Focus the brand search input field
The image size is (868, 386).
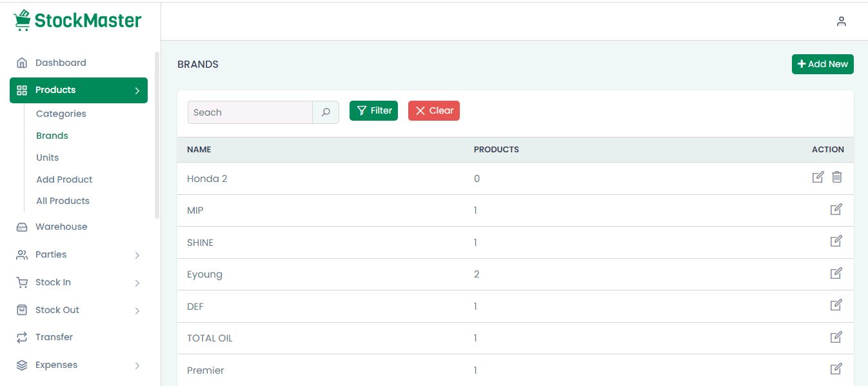(x=250, y=112)
